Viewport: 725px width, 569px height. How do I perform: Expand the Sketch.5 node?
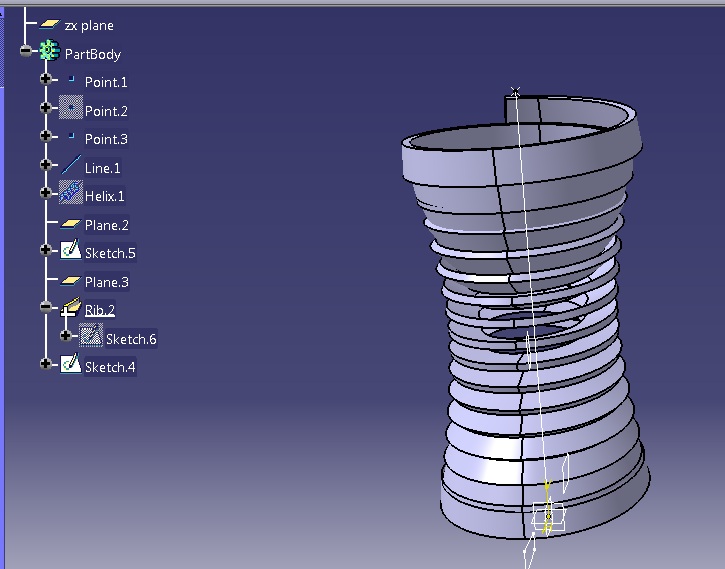tap(46, 250)
